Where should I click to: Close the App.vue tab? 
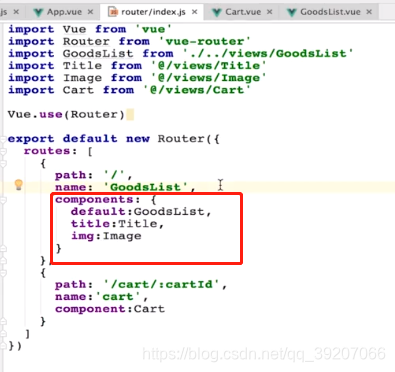tap(90, 12)
